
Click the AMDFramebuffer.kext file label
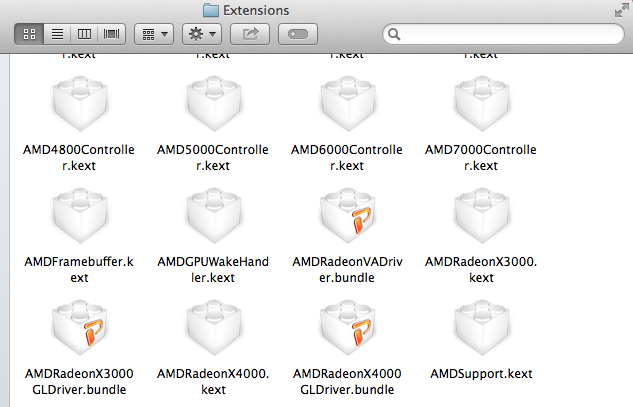[79, 270]
